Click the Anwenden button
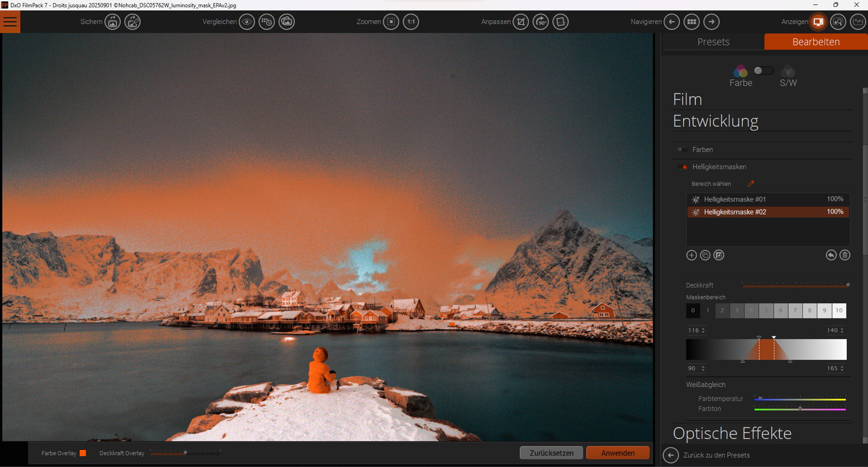 pyautogui.click(x=617, y=453)
